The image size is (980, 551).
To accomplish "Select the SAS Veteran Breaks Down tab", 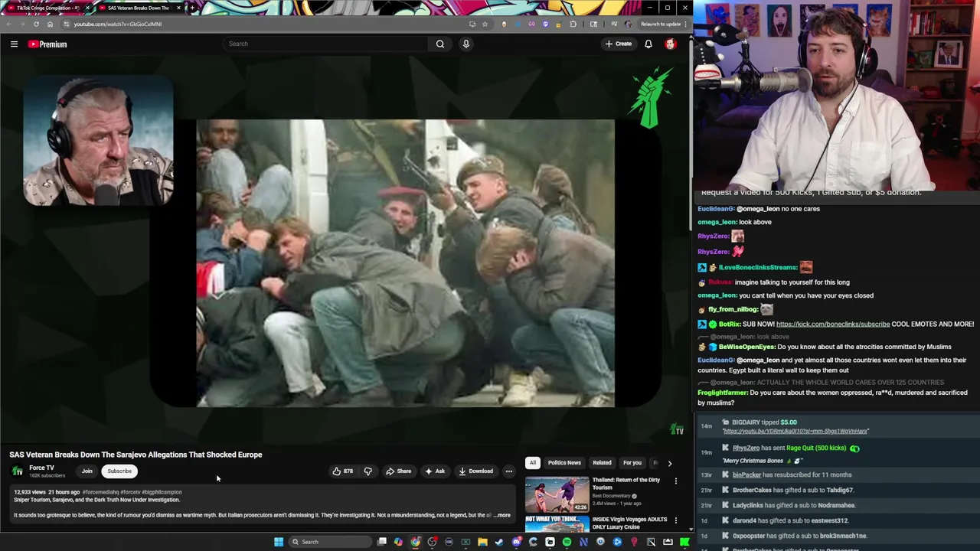I will [x=138, y=8].
